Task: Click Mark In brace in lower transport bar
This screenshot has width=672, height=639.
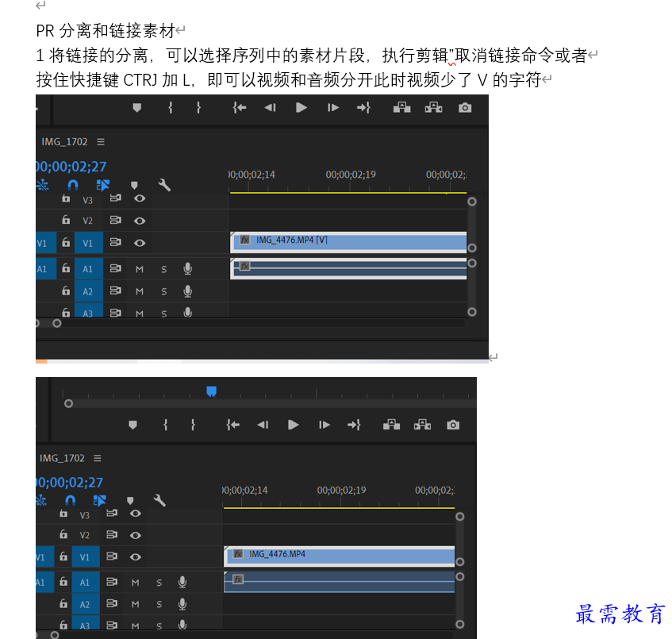Action: point(166,425)
